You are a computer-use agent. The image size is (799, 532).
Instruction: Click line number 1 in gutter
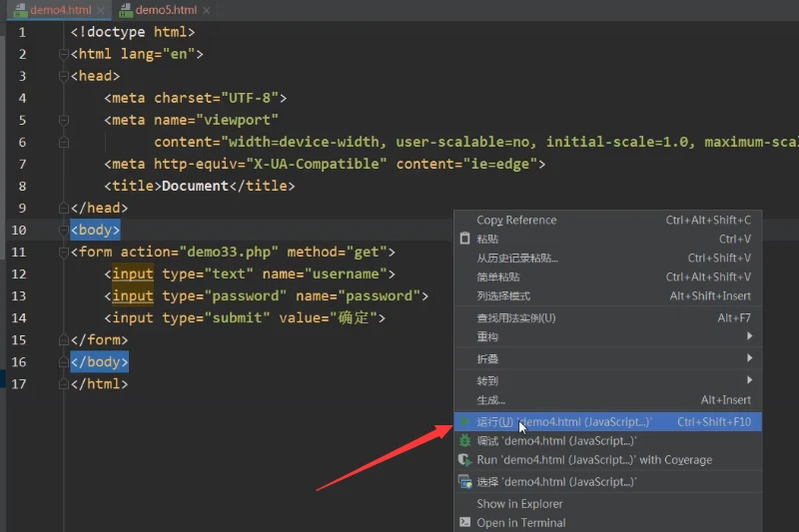pyautogui.click(x=22, y=32)
